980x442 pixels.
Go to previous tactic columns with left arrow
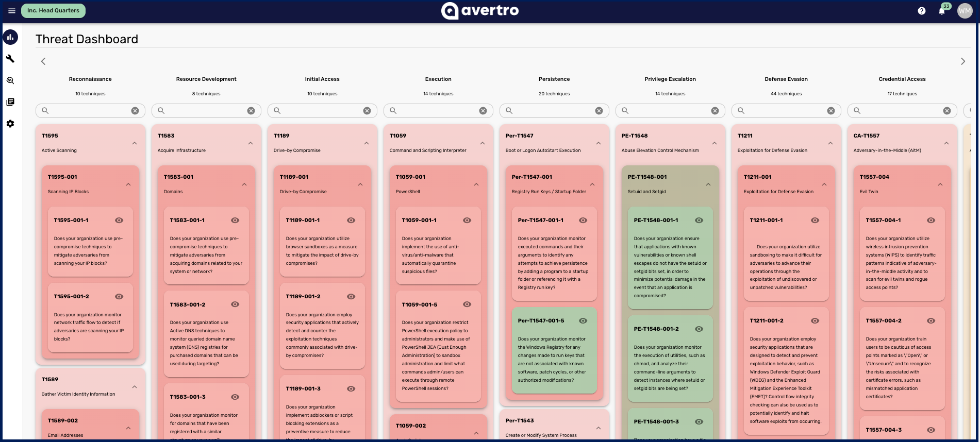click(43, 61)
